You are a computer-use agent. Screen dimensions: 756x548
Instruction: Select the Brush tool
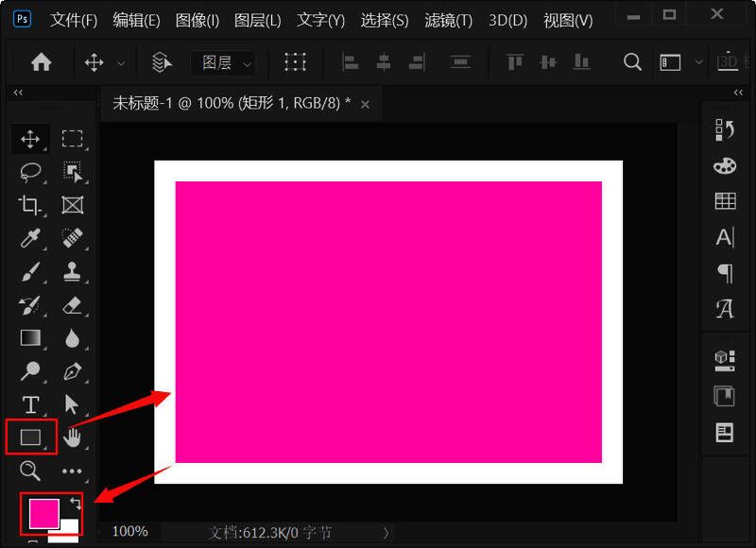29,271
